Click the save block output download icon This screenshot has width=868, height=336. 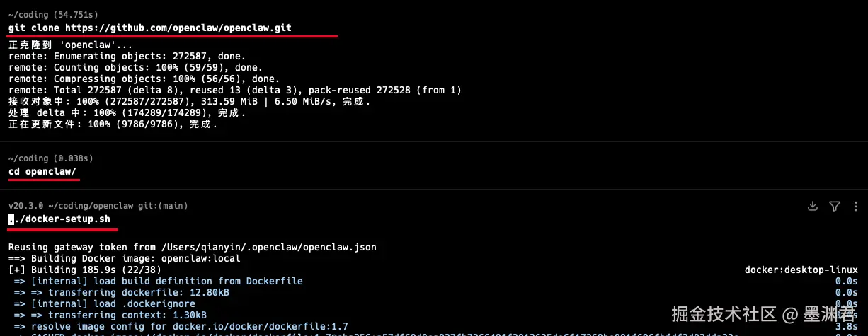click(813, 206)
